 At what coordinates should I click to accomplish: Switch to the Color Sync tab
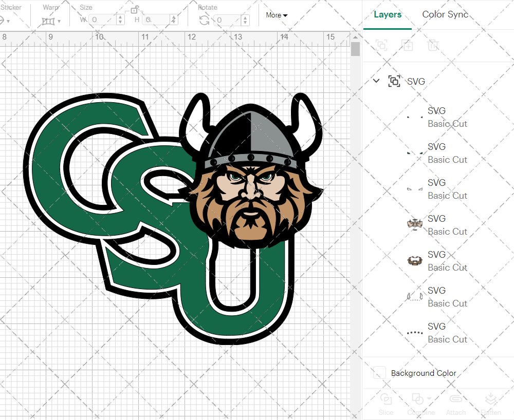(445, 14)
